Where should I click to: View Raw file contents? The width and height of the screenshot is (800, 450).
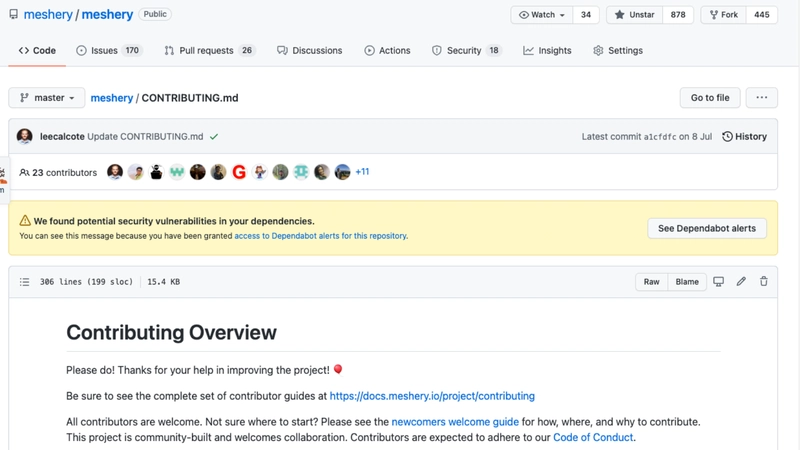pos(651,282)
